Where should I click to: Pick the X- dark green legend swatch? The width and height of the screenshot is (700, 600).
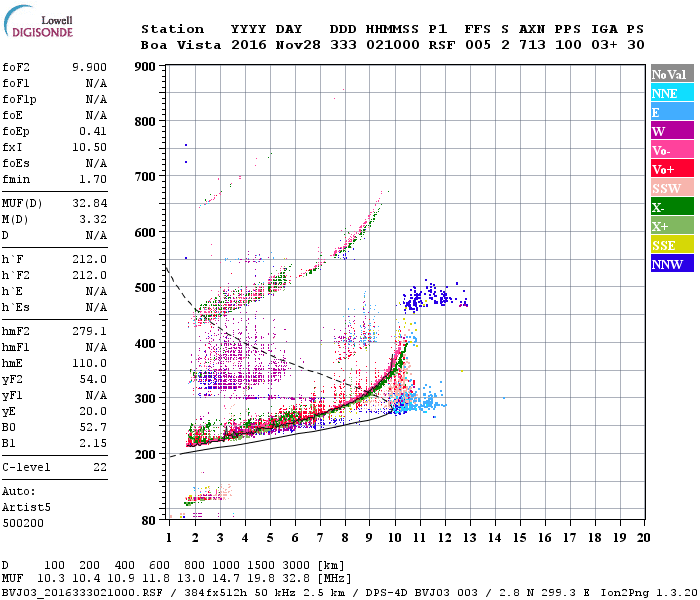pyautogui.click(x=672, y=207)
